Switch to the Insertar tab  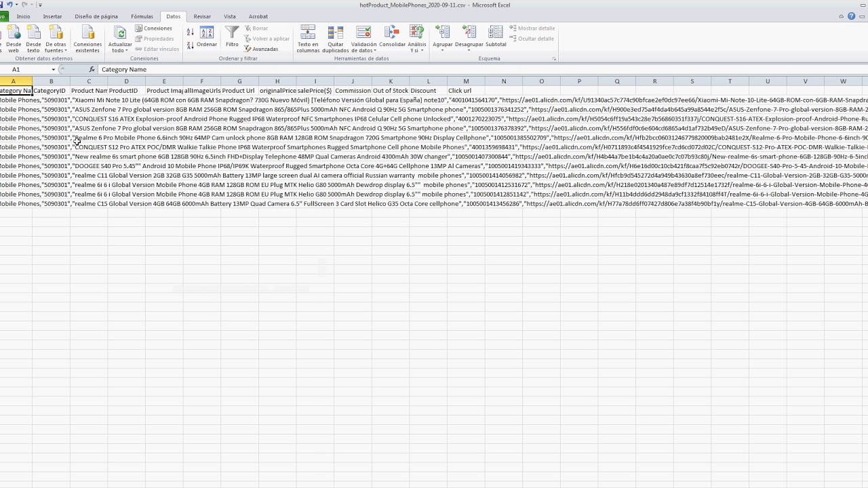tap(52, 16)
